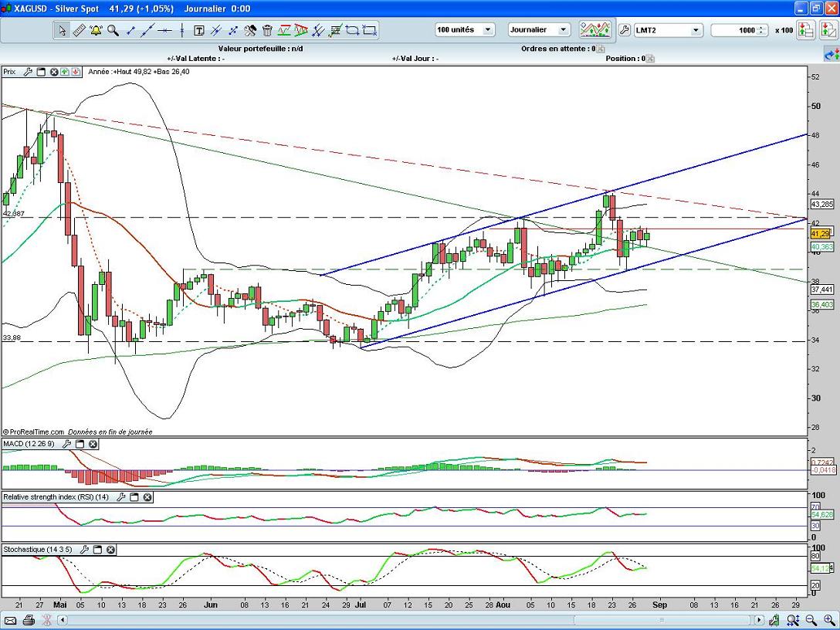Screen dimensions: 840x630
Task: Click the trash icon to delete drawings
Action: (x=267, y=30)
